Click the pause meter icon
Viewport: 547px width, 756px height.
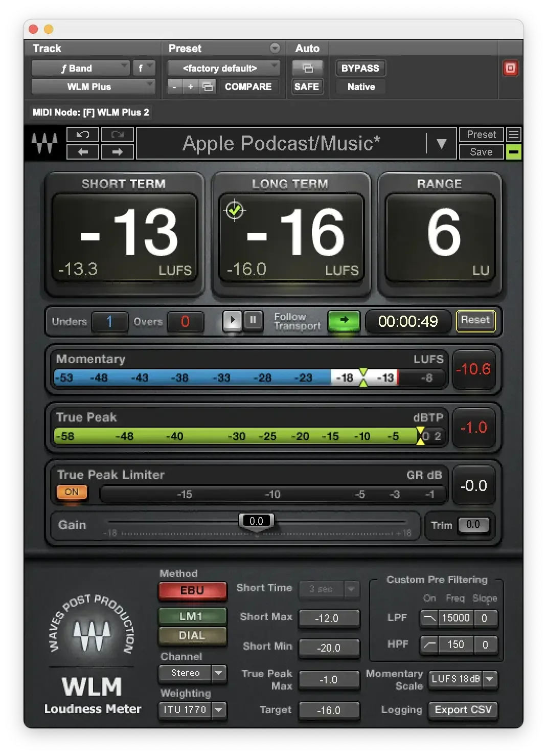pyautogui.click(x=253, y=320)
